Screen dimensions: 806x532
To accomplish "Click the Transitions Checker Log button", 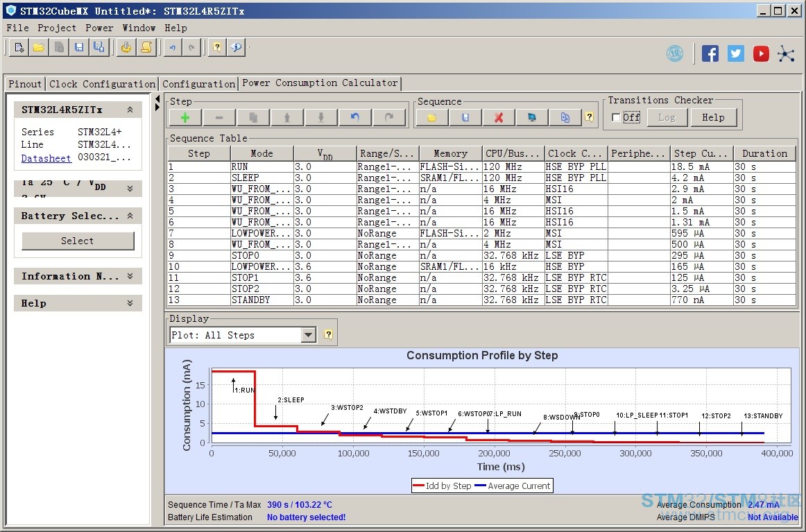I will click(x=667, y=118).
